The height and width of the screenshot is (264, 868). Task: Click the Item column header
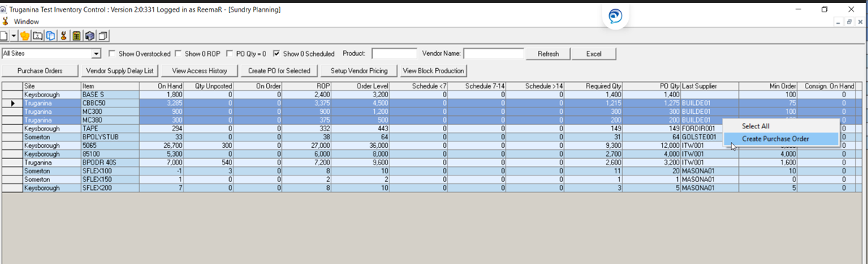coord(109,86)
